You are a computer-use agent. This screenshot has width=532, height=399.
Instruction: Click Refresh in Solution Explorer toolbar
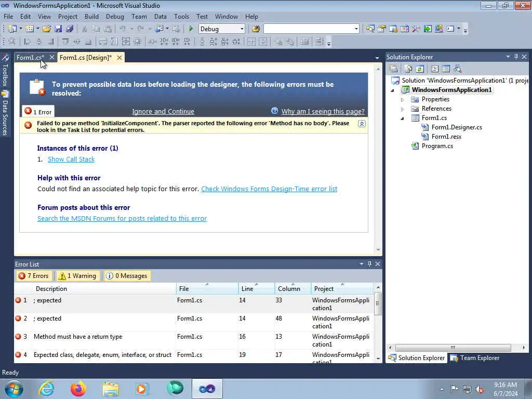click(x=420, y=69)
